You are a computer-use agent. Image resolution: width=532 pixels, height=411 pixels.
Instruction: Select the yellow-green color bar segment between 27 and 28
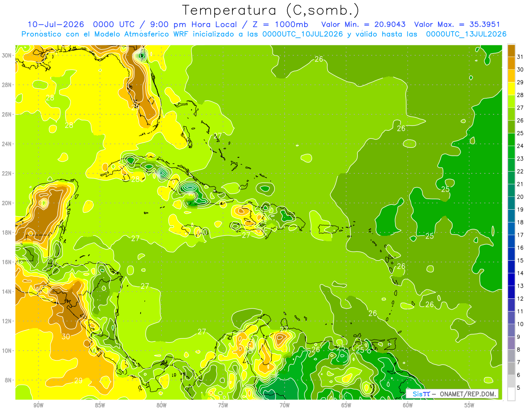511,102
